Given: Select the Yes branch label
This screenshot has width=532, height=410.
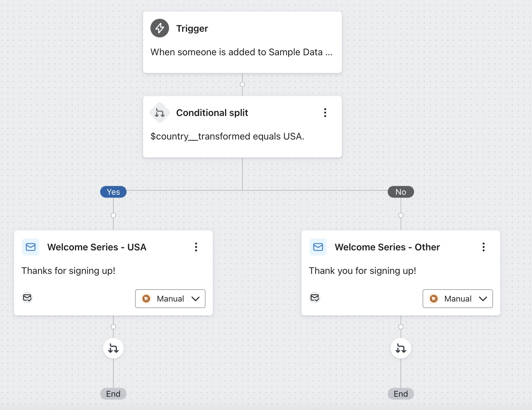Looking at the screenshot, I should pos(113,192).
